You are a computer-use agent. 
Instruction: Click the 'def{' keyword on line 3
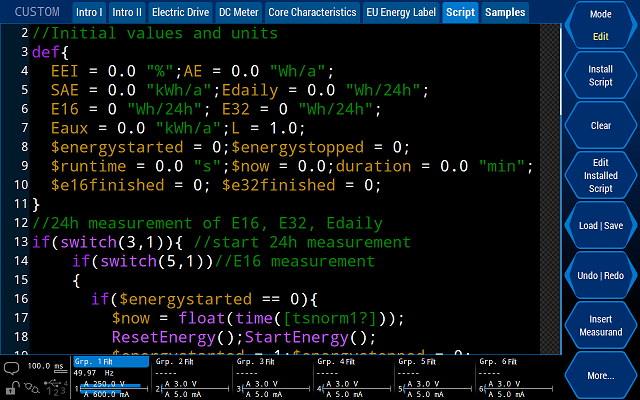pyautogui.click(x=51, y=52)
